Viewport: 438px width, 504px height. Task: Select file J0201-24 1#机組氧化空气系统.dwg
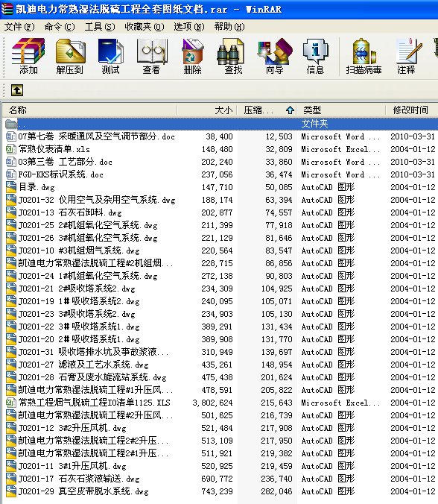click(x=88, y=276)
